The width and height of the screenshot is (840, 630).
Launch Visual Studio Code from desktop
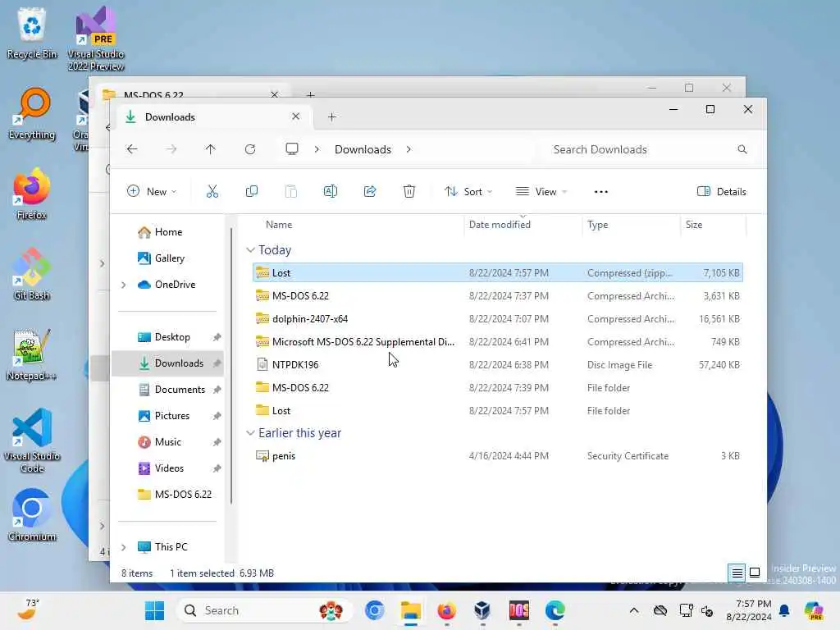point(32,441)
